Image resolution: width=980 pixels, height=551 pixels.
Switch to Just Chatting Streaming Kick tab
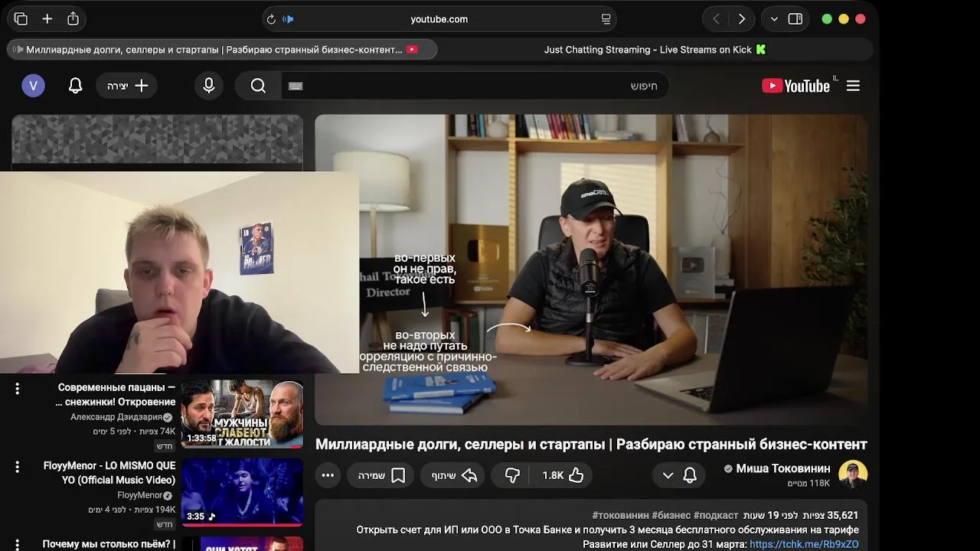655,50
